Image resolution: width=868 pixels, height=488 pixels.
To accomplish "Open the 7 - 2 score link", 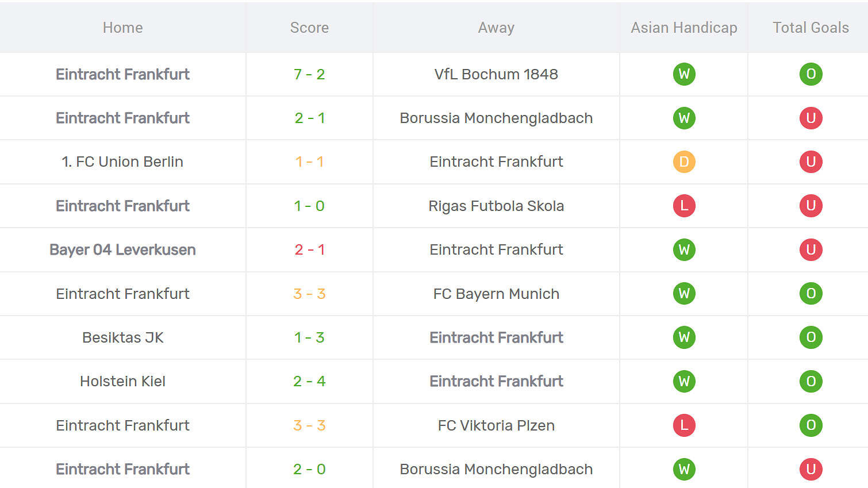I will coord(309,74).
